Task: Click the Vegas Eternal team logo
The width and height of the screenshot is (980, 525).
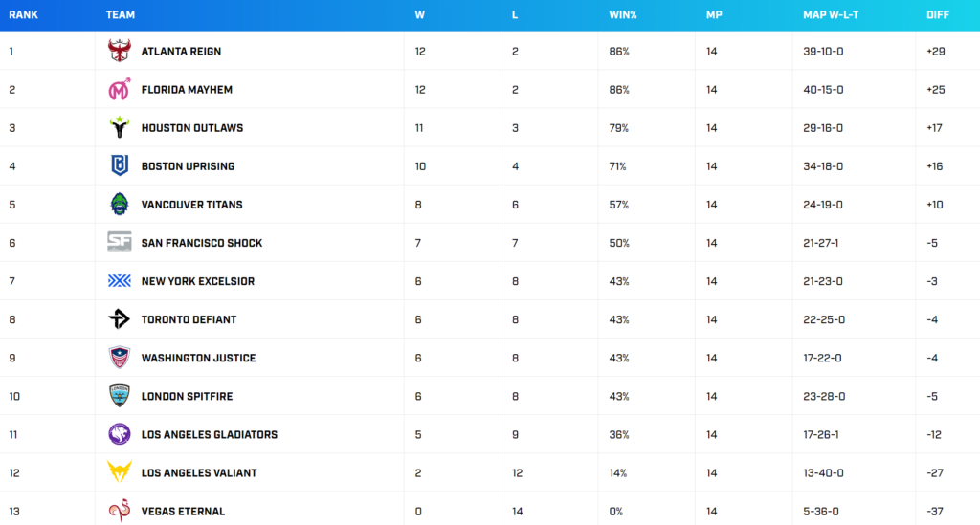Action: pyautogui.click(x=120, y=511)
